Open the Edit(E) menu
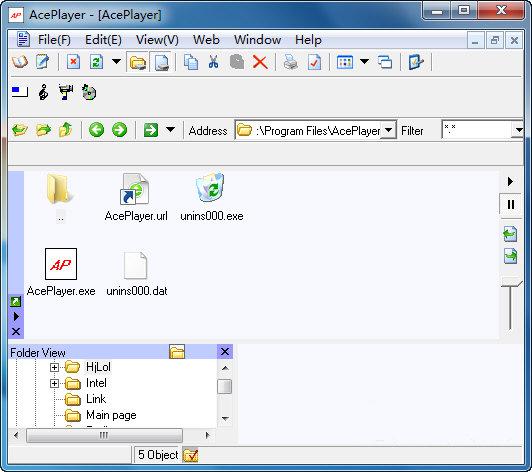 103,40
